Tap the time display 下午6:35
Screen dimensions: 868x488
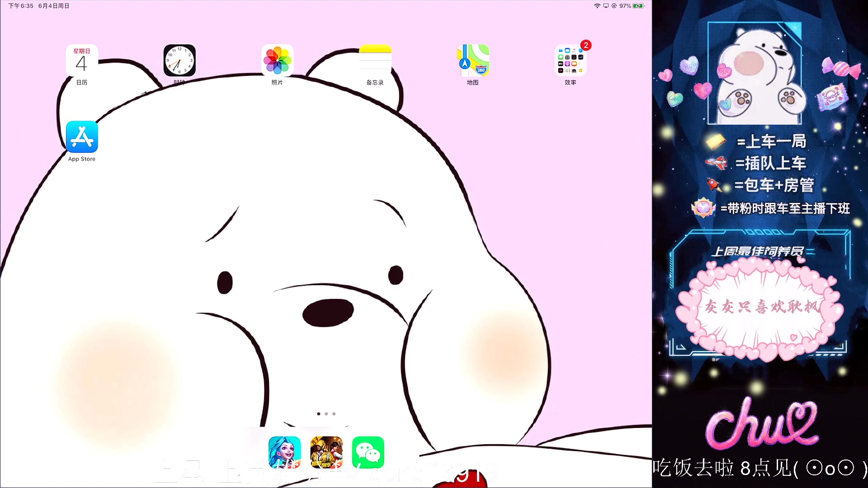pyautogui.click(x=21, y=6)
